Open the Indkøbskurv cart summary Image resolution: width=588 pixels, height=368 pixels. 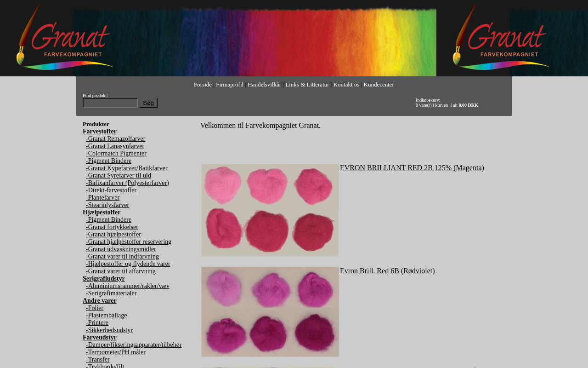point(447,103)
